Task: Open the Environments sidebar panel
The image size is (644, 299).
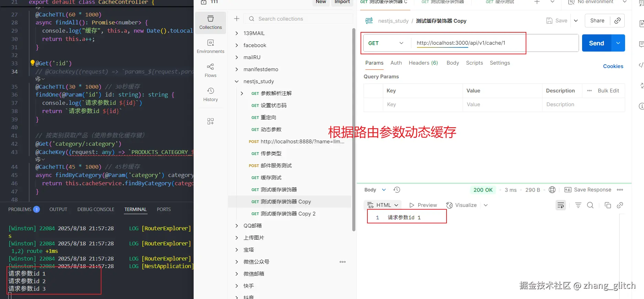Action: pyautogui.click(x=211, y=46)
